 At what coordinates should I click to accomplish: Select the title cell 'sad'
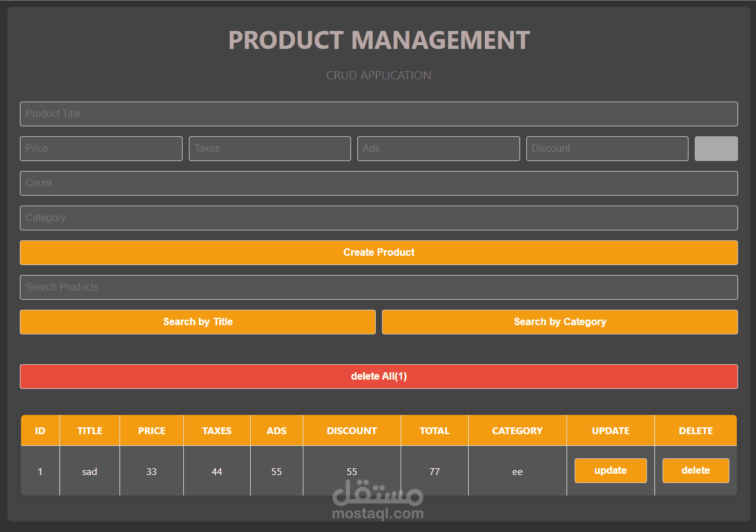coord(90,471)
